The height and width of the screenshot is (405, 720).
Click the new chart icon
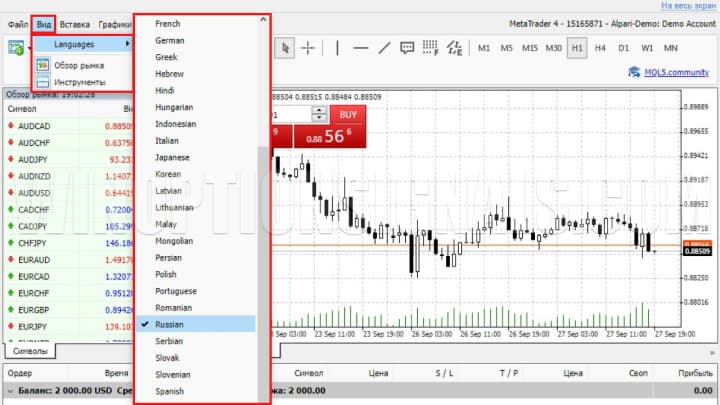[x=17, y=47]
